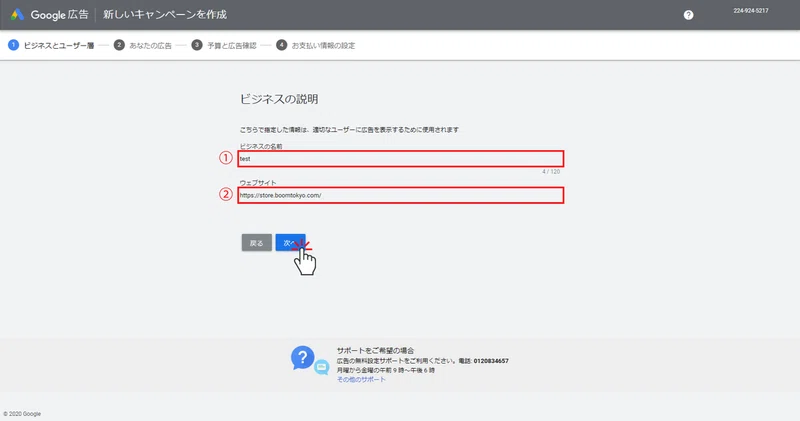The width and height of the screenshot is (800, 421).
Task: Select step 1 ビジネスとユーザー層
Action: (x=51, y=45)
